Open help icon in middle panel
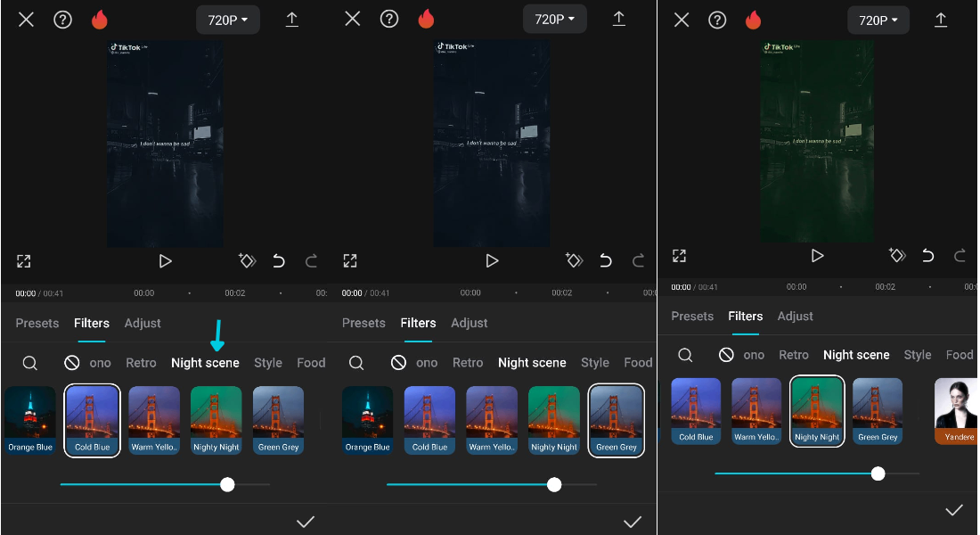 389,20
